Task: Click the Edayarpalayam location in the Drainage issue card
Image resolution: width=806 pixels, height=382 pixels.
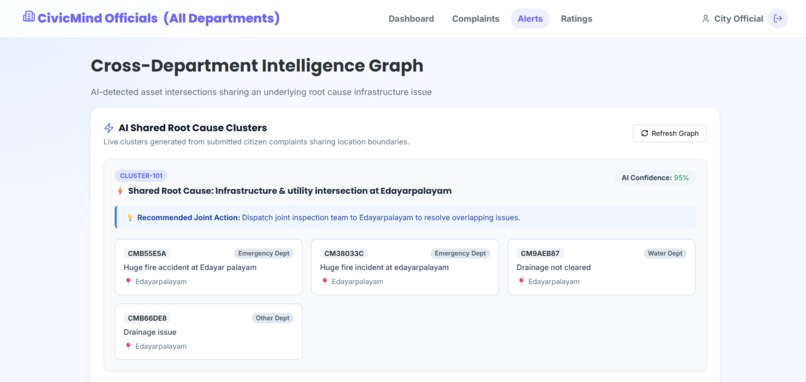Action: pos(161,347)
